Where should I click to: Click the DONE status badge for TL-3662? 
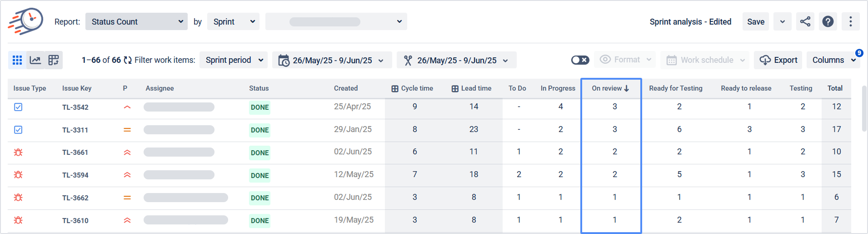259,198
